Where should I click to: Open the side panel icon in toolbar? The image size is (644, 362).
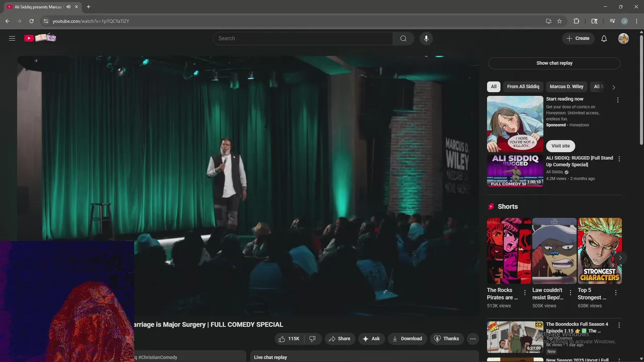pos(594,21)
